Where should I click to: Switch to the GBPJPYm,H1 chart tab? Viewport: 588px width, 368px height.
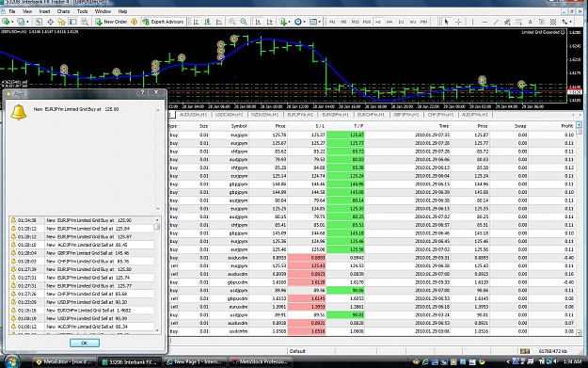[x=406, y=115]
